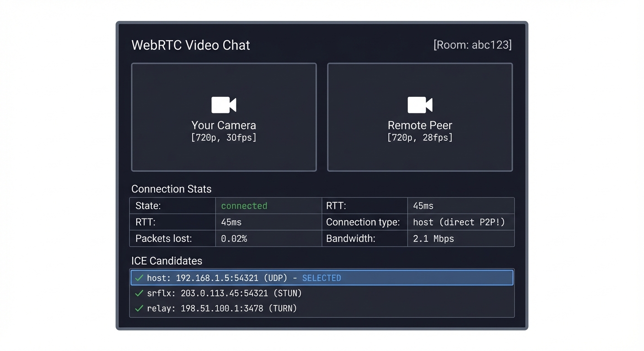Viewport: 644px width, 351px height.
Task: Click the checkmark beside the relay TURN candidate
Action: point(139,308)
